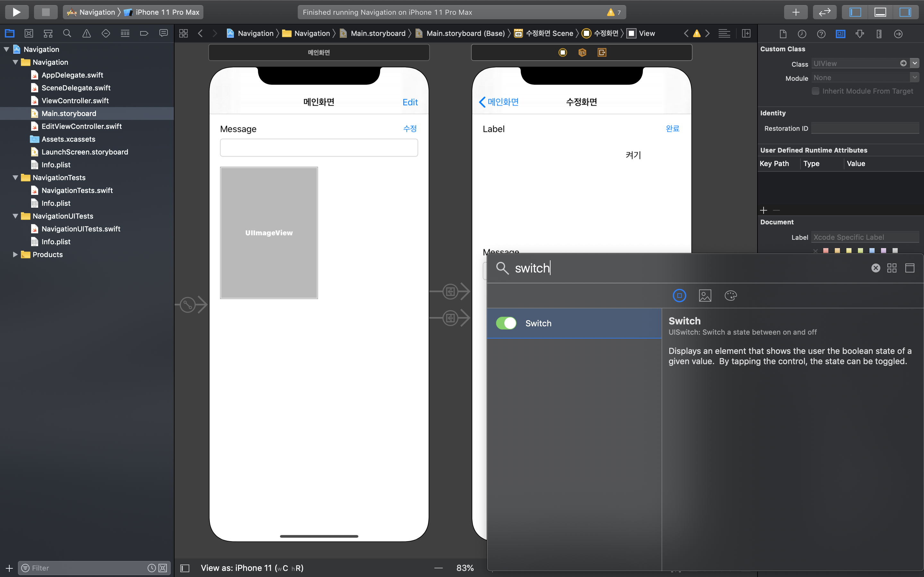Open the Issue navigator warning icon
The width and height of the screenshot is (924, 577).
(x=86, y=34)
